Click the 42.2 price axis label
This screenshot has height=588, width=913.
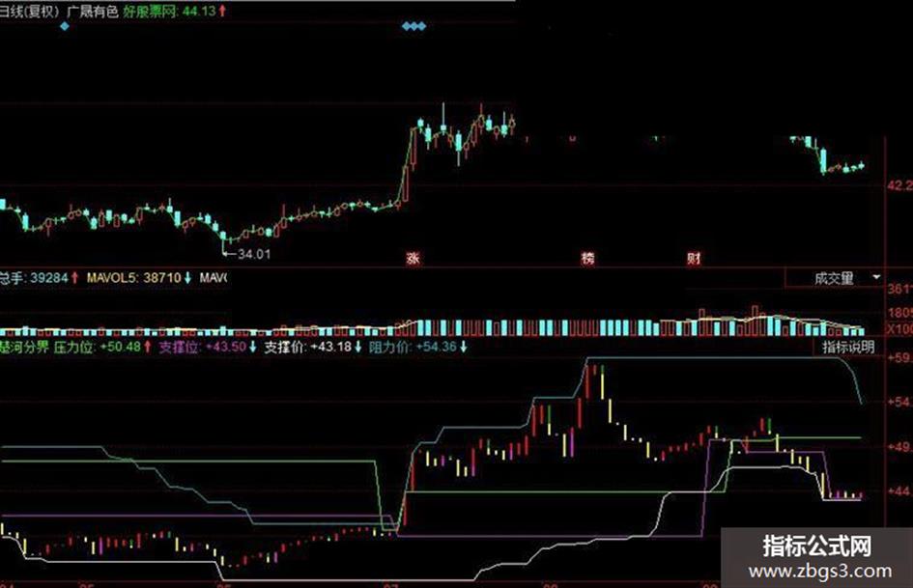(x=899, y=185)
